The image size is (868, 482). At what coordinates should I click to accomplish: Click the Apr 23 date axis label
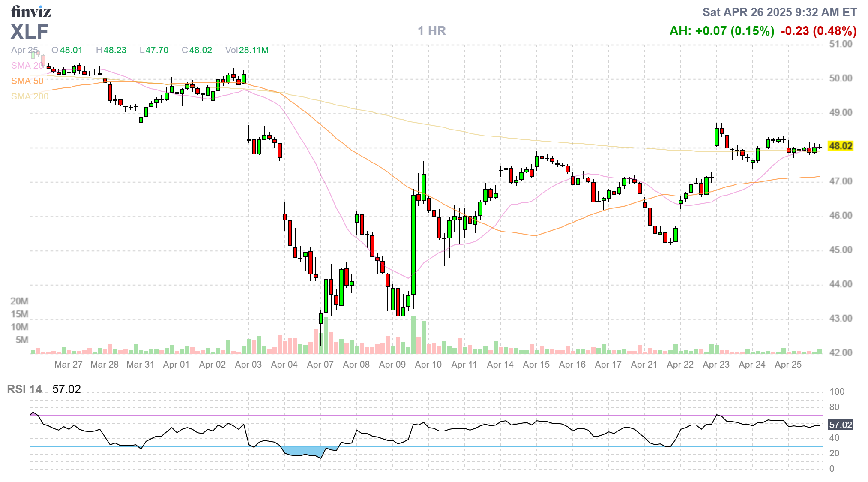[x=716, y=365]
